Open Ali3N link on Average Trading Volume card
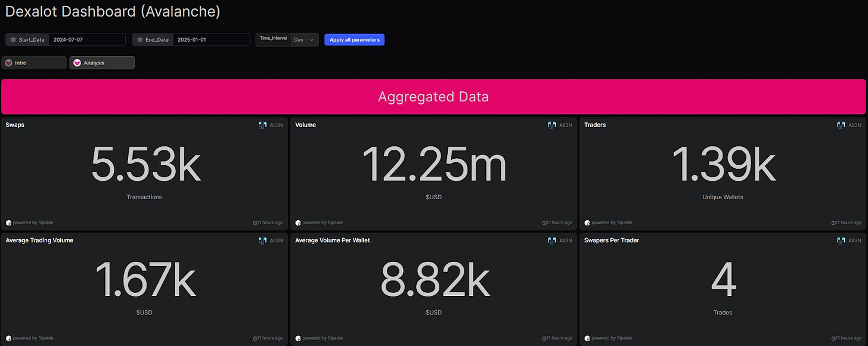The height and width of the screenshot is (346, 868). pyautogui.click(x=276, y=240)
